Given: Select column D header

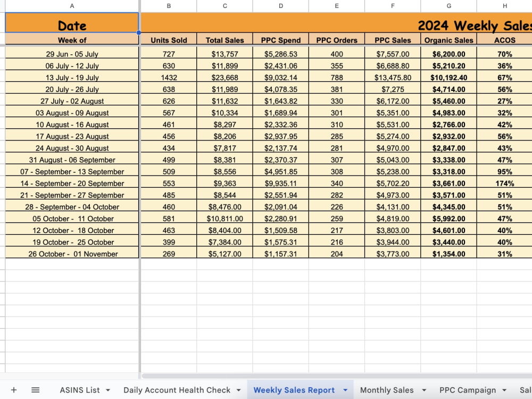Looking at the screenshot, I should pyautogui.click(x=280, y=6).
